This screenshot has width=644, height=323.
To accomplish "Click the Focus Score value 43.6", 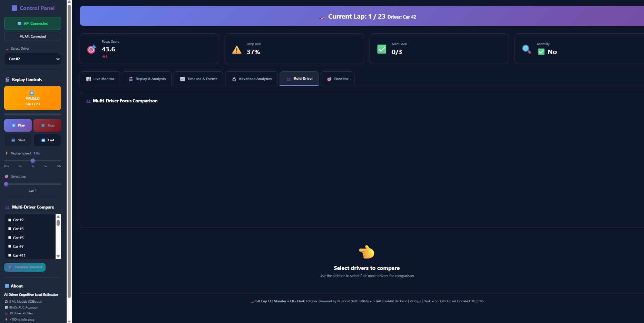I will 108,49.
